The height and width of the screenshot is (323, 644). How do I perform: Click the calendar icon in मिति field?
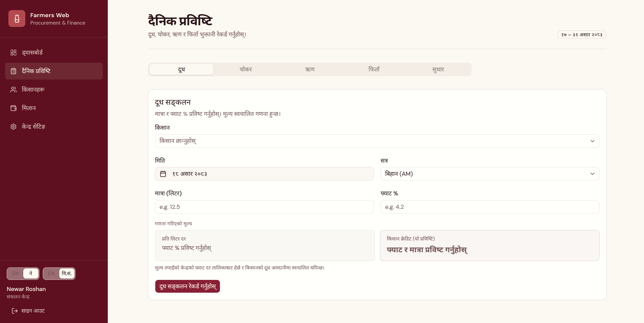163,174
